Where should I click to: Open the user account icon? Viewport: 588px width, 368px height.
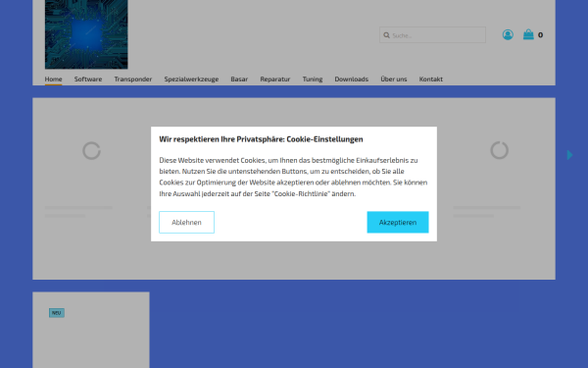coord(508,35)
